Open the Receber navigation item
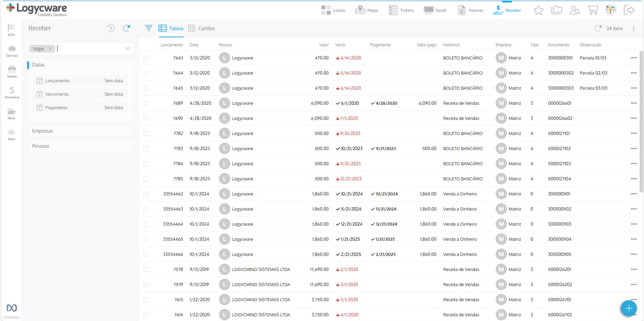 tap(507, 10)
